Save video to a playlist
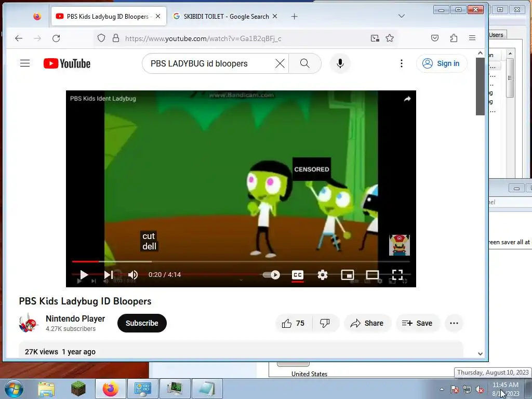Image resolution: width=532 pixels, height=399 pixels. [418, 323]
